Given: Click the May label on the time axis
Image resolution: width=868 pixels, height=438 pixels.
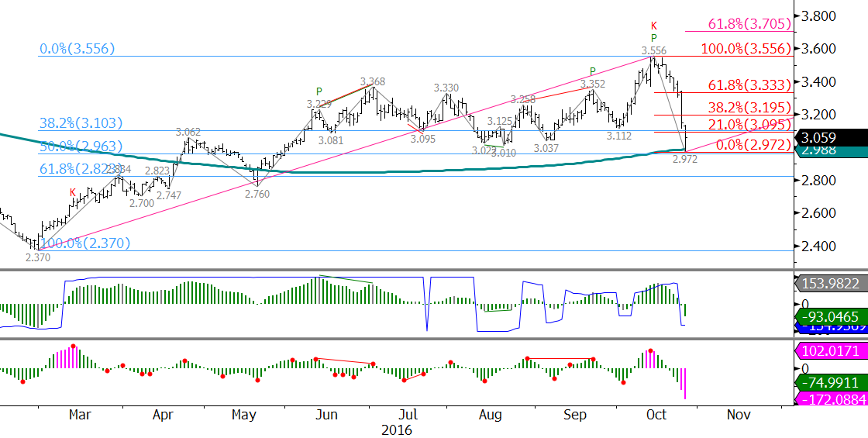Looking at the screenshot, I should coord(246,414).
